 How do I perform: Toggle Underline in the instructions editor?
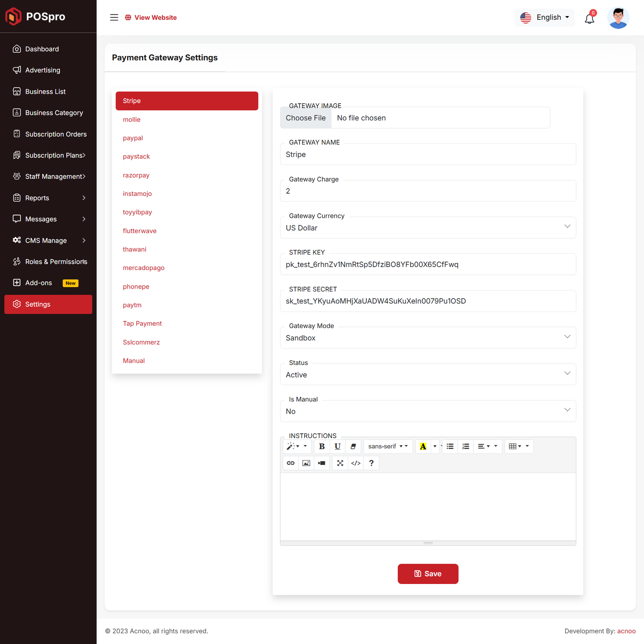point(337,446)
